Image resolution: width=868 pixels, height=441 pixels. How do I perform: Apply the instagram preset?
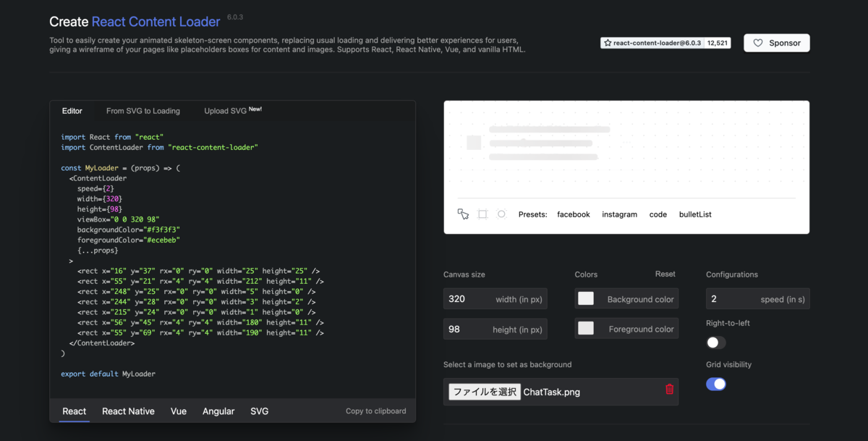pos(620,214)
